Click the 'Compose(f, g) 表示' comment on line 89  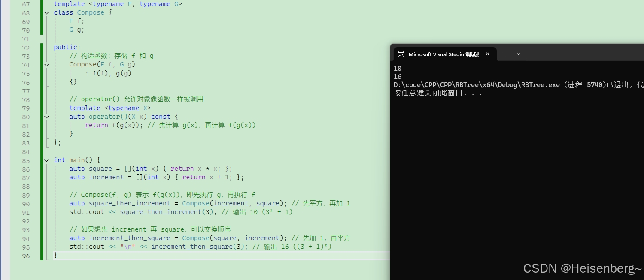click(x=162, y=195)
